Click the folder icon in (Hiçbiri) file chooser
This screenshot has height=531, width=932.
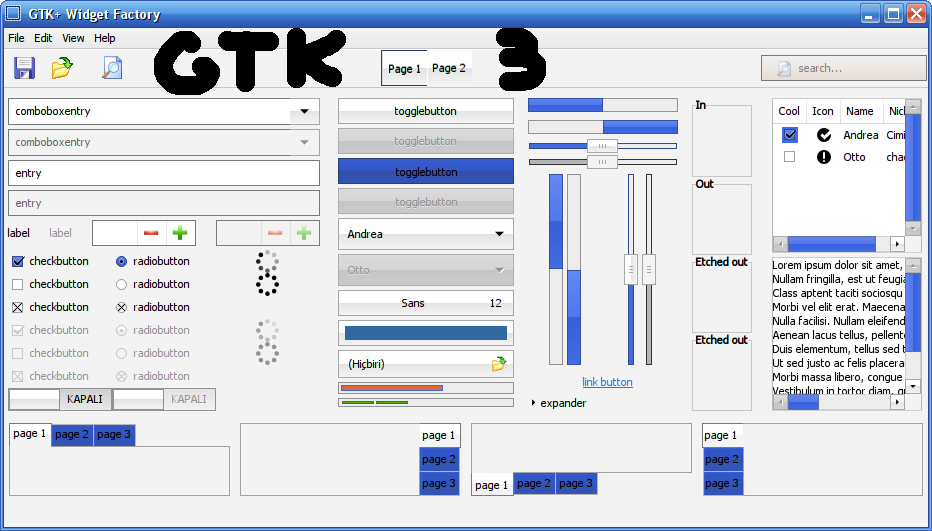[499, 364]
